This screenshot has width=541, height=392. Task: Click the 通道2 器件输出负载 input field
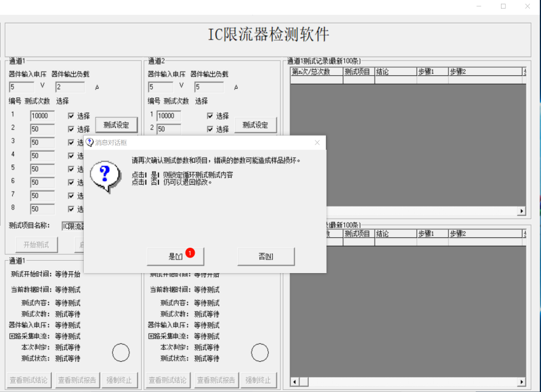pyautogui.click(x=209, y=88)
